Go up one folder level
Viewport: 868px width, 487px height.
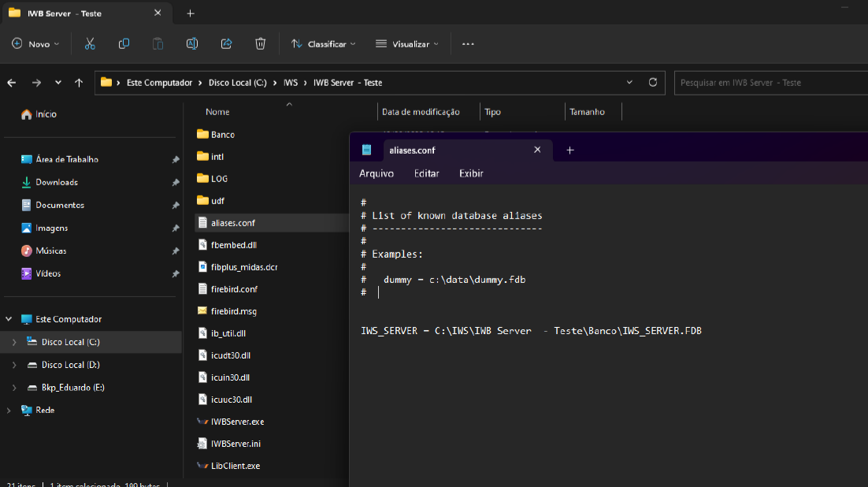tap(79, 83)
